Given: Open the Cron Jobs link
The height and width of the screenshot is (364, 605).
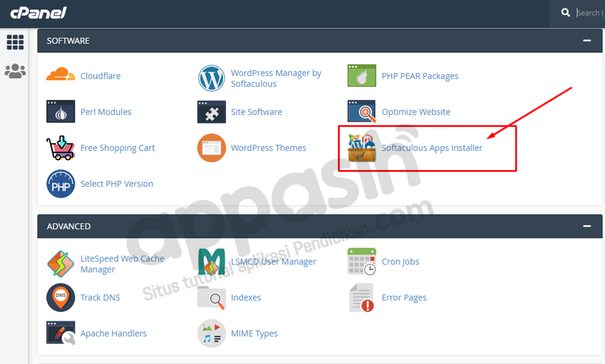Looking at the screenshot, I should click(x=400, y=262).
